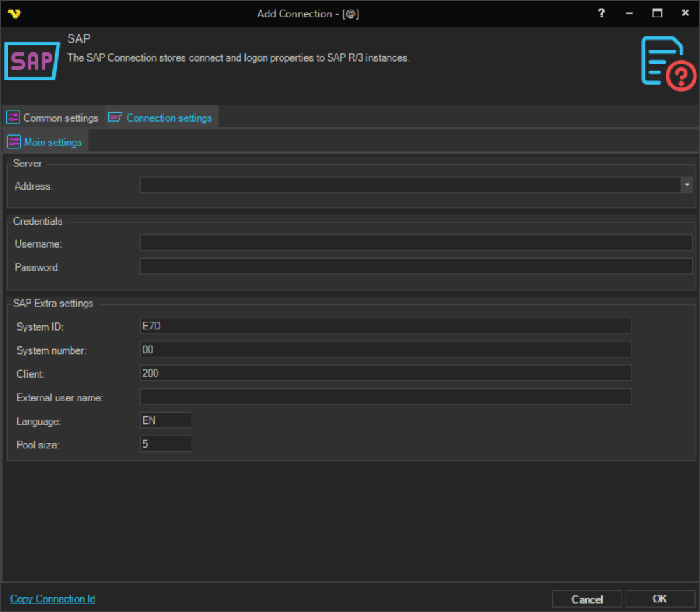This screenshot has height=612, width=700.
Task: Click the yellow app logo in title bar
Action: 13,13
